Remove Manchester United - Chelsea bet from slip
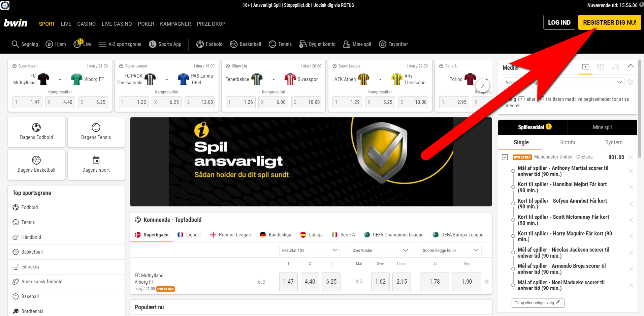The image size is (644, 316). tap(631, 157)
